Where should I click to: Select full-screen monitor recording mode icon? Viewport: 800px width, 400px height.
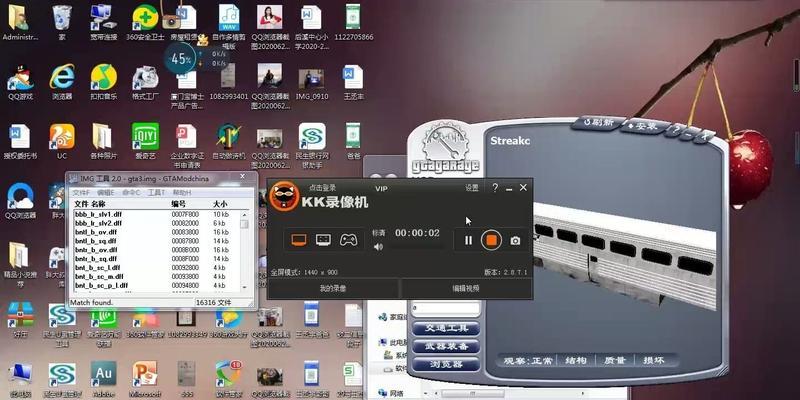pyautogui.click(x=299, y=240)
